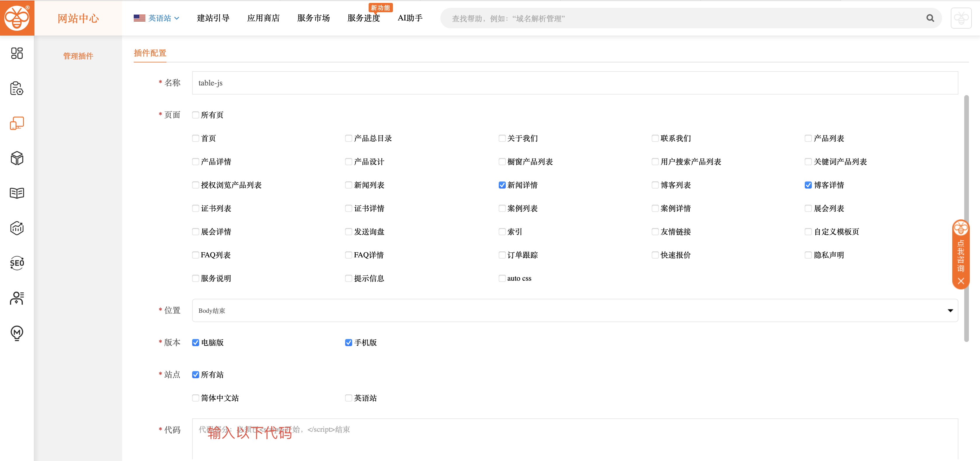Screen dimensions: 980x461
Task: Click the search magnifier icon
Action: click(930, 18)
